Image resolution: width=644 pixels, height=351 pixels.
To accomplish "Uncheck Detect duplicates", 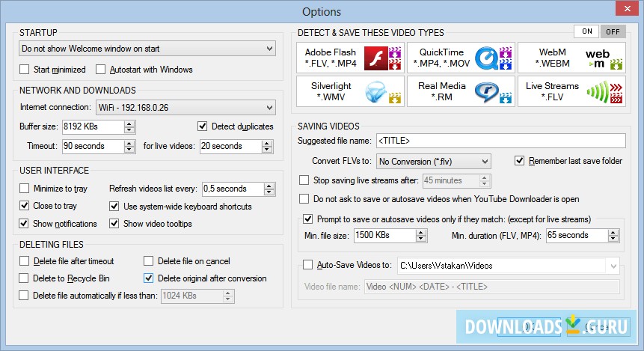I will click(202, 126).
